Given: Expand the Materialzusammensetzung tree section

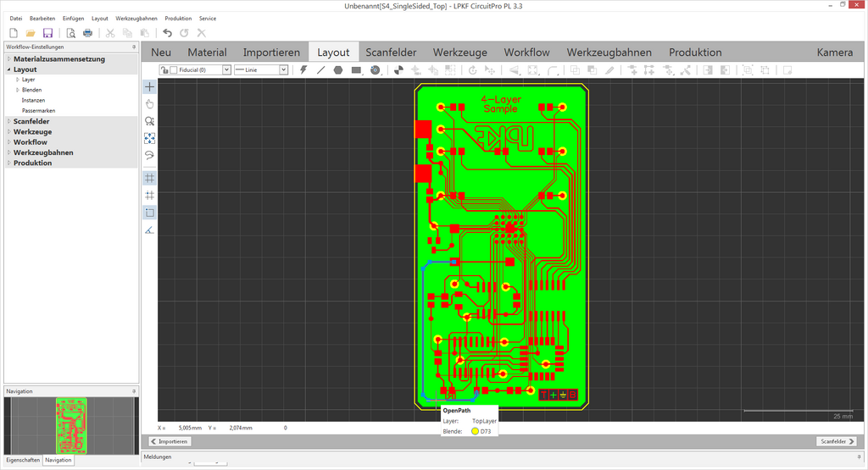Looking at the screenshot, I should coord(8,59).
